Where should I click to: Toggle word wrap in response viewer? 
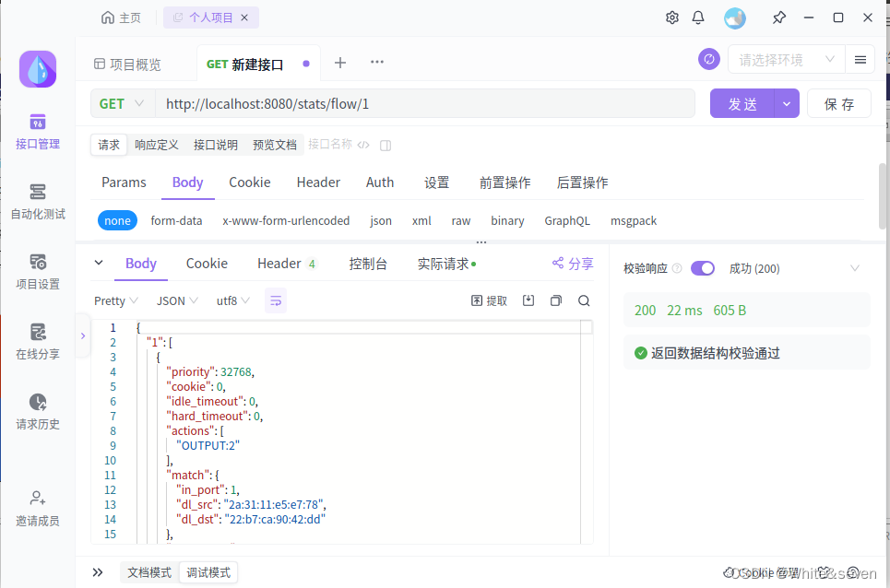pyautogui.click(x=275, y=300)
